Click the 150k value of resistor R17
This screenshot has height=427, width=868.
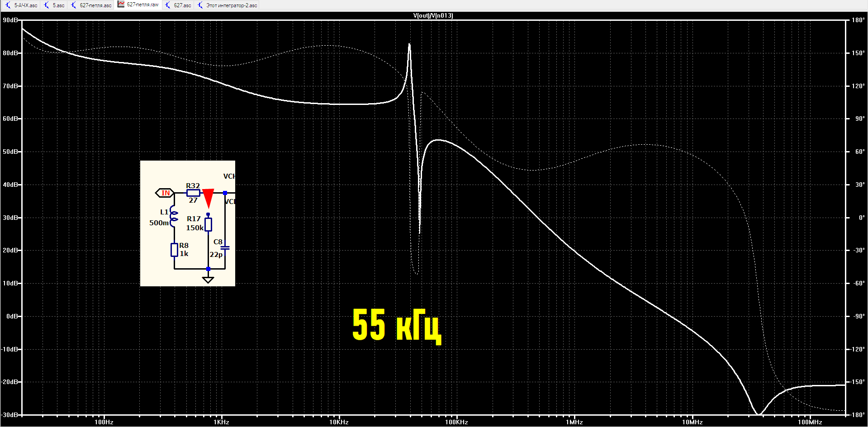tap(195, 228)
